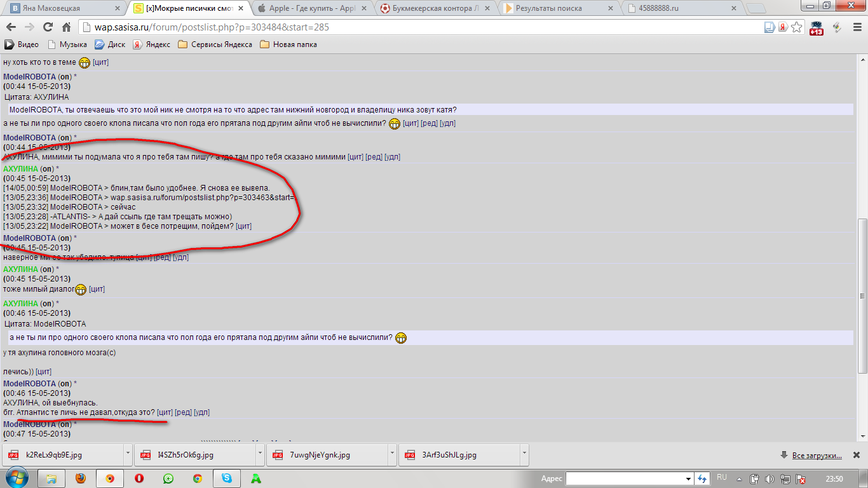The width and height of the screenshot is (868, 488).
Task: Click the browser URL address bar
Action: (x=419, y=27)
